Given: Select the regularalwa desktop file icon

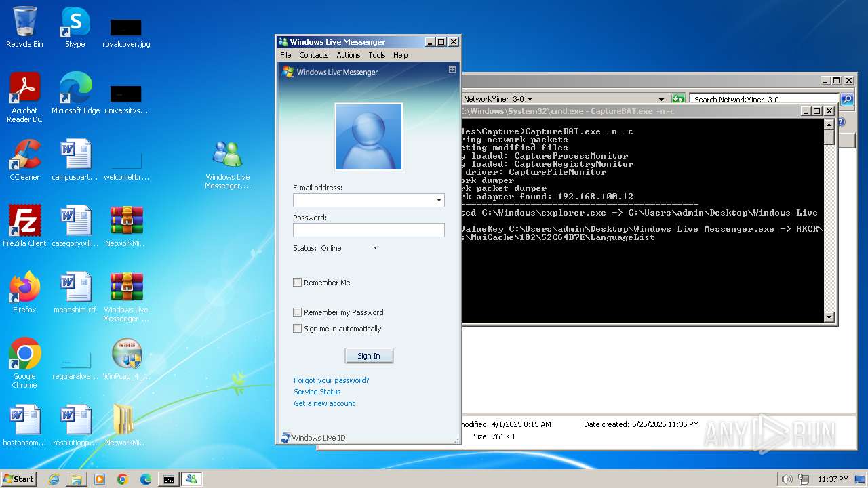Looking at the screenshot, I should coord(75,365).
